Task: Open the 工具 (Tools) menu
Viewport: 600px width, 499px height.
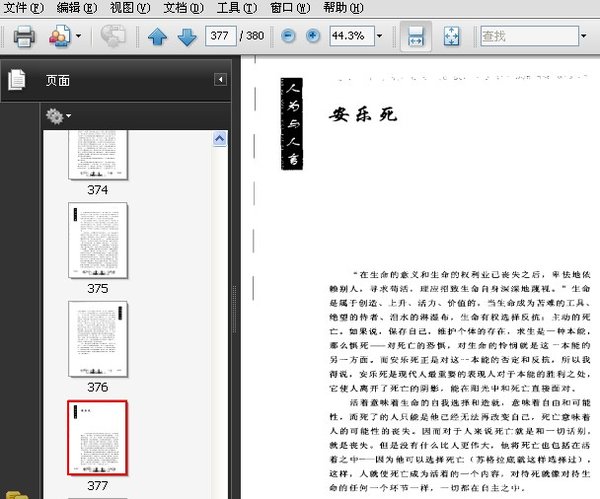Action: pyautogui.click(x=237, y=8)
